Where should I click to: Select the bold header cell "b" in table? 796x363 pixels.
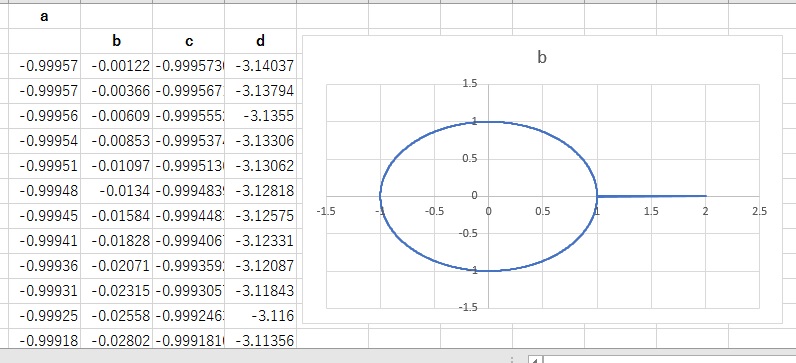pyautogui.click(x=116, y=41)
